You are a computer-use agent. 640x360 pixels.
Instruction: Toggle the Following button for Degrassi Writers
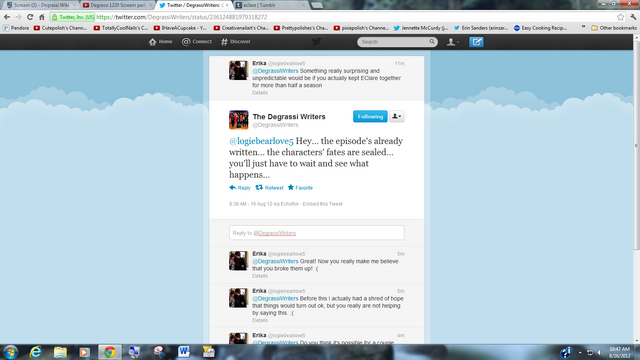pos(370,116)
